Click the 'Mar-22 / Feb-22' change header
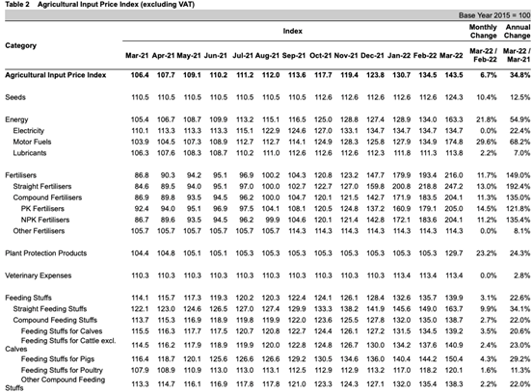 tap(484, 55)
